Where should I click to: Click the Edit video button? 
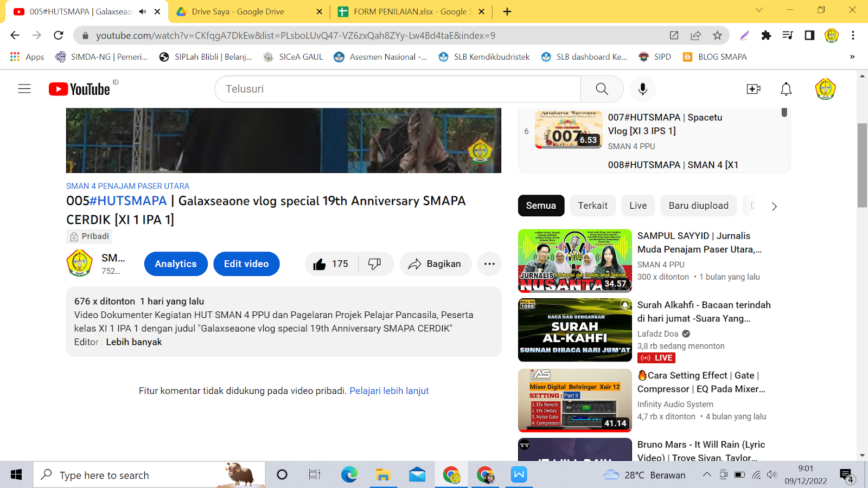pos(246,264)
